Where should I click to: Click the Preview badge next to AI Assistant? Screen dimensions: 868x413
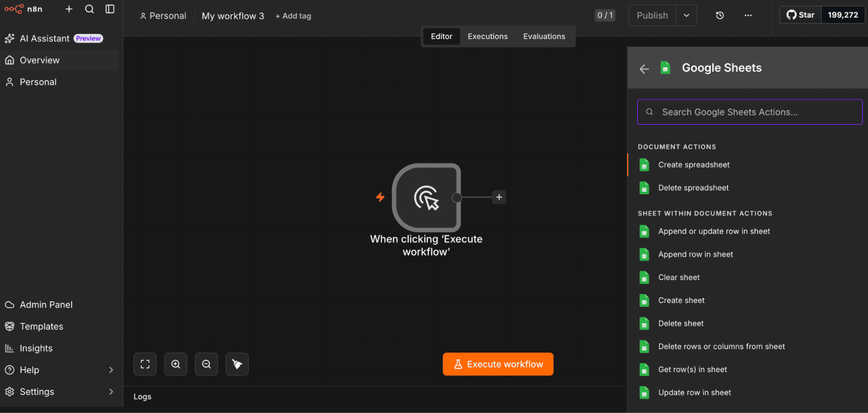pyautogui.click(x=88, y=38)
